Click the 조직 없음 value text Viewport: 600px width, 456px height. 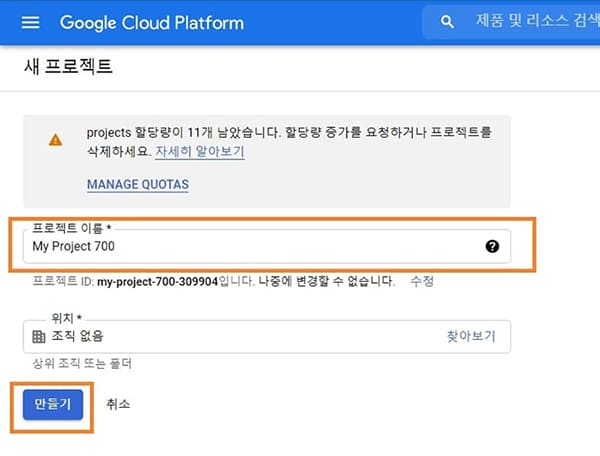coord(77,336)
